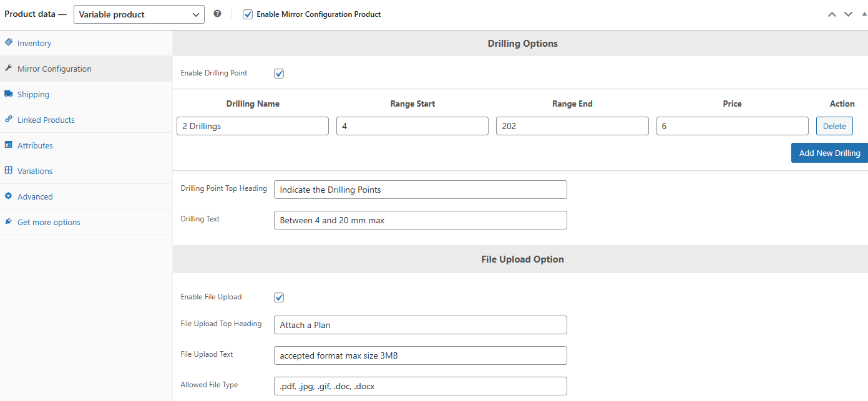The image size is (868, 401).
Task: Edit the Range End field
Action: tap(572, 126)
